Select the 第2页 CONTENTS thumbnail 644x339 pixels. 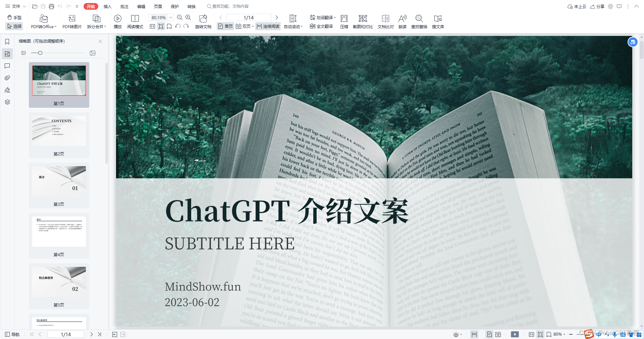[59, 135]
